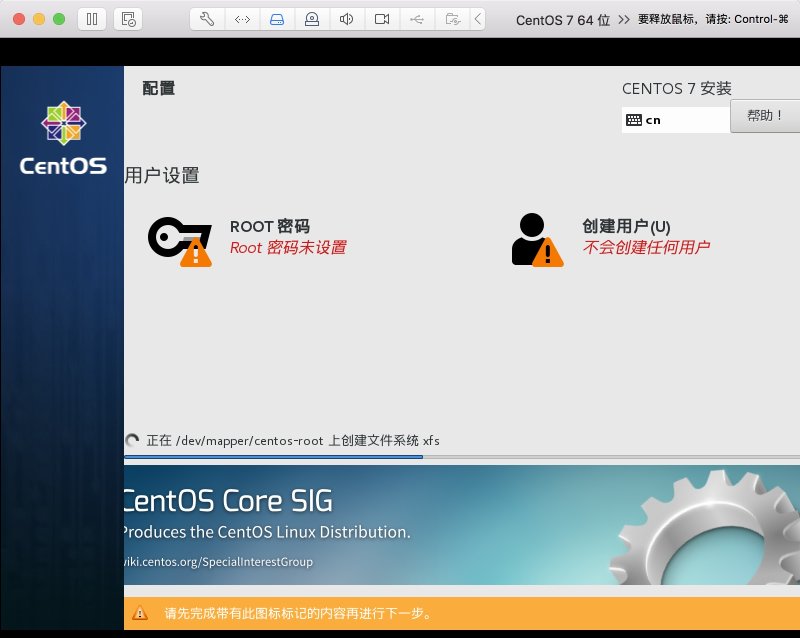Screen dimensions: 800x638
Task: Open VM settings wrench icon
Action: coord(207,19)
